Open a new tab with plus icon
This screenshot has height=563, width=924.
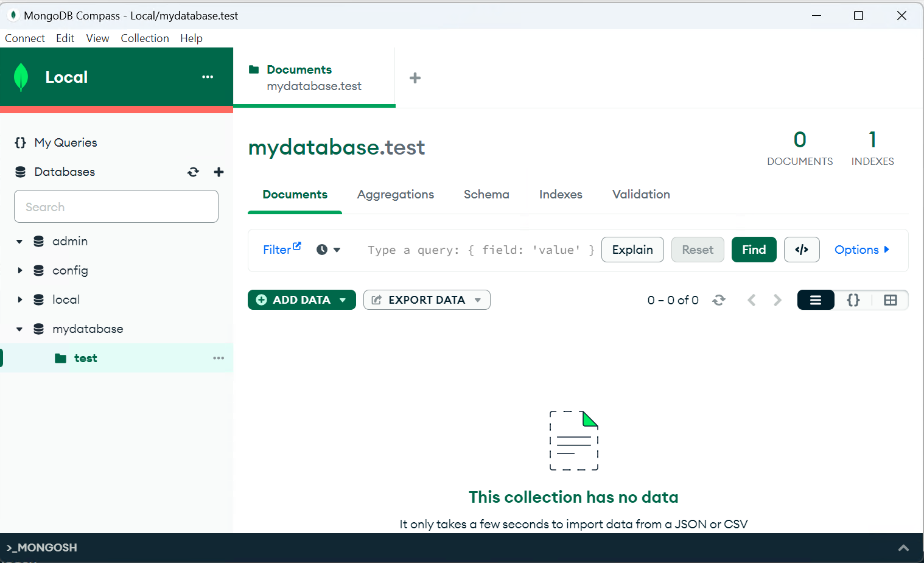coord(415,78)
